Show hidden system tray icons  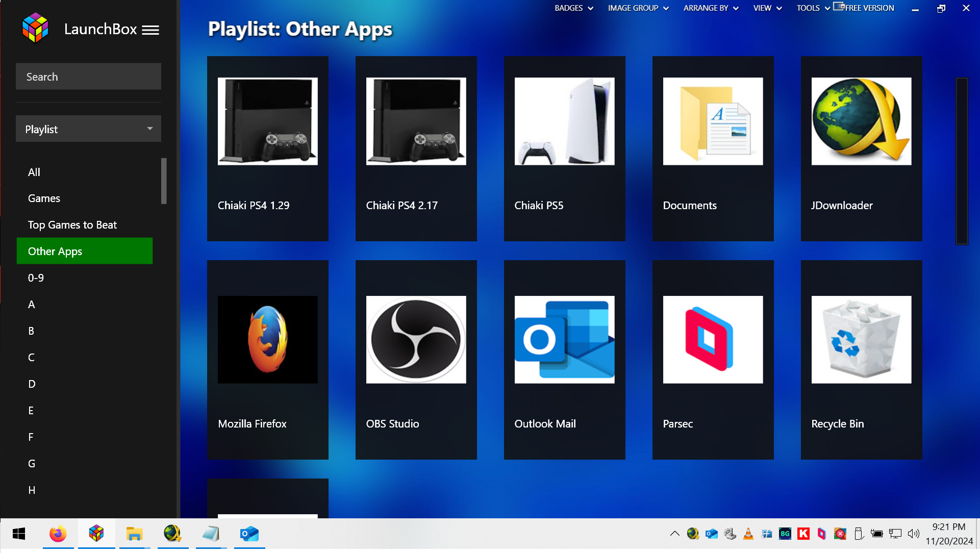pyautogui.click(x=674, y=534)
